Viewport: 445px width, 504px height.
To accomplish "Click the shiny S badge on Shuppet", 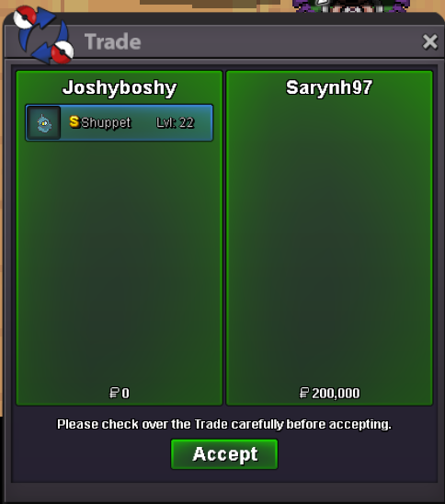I will 74,122.
